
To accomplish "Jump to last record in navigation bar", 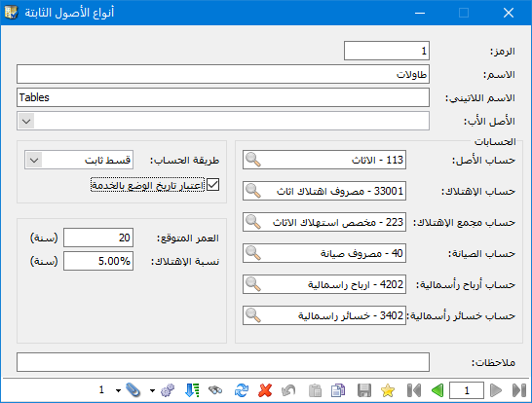I will pyautogui.click(x=519, y=390).
